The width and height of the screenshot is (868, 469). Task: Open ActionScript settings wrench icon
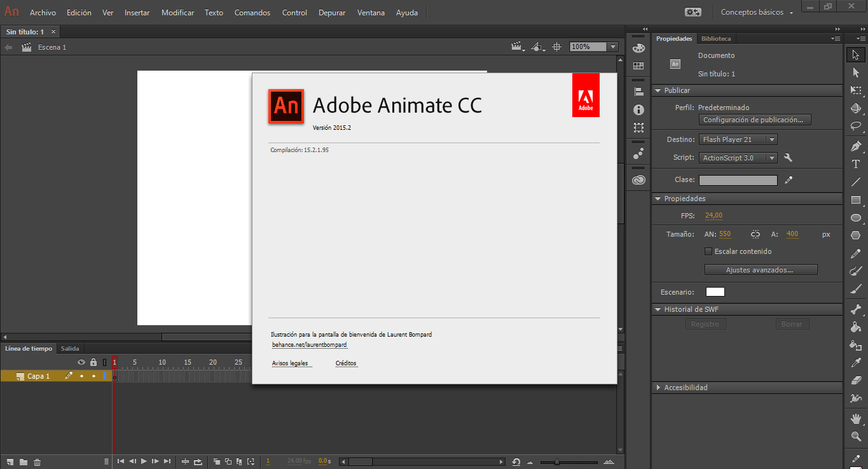coord(788,158)
